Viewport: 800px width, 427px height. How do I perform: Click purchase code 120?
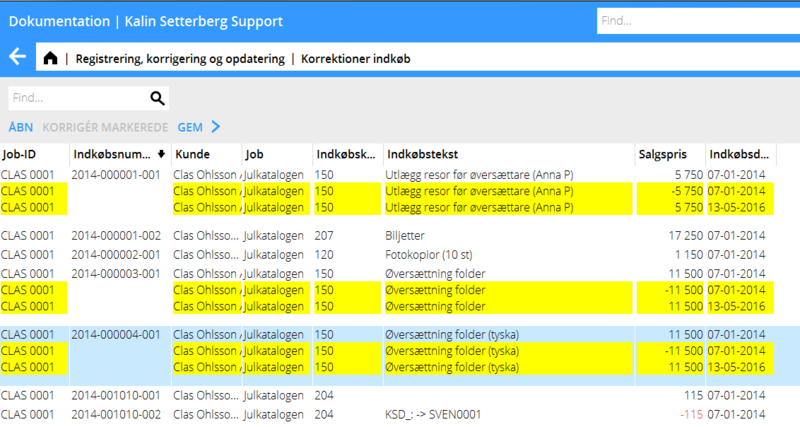point(324,255)
